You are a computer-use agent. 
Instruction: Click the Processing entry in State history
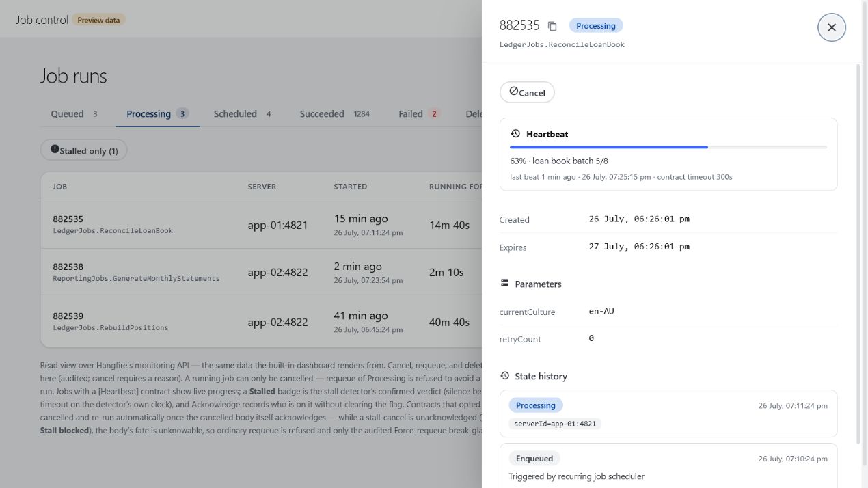(x=668, y=414)
